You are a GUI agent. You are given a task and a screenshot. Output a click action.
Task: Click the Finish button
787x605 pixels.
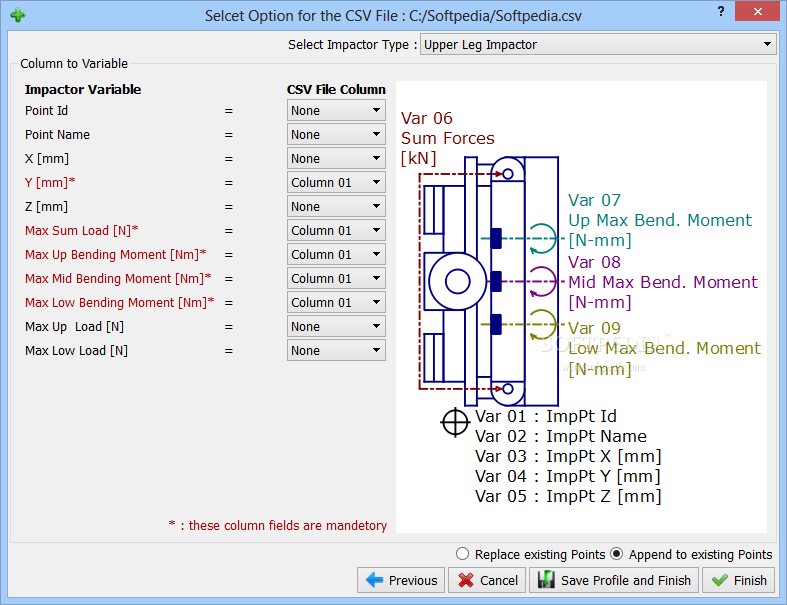click(738, 580)
